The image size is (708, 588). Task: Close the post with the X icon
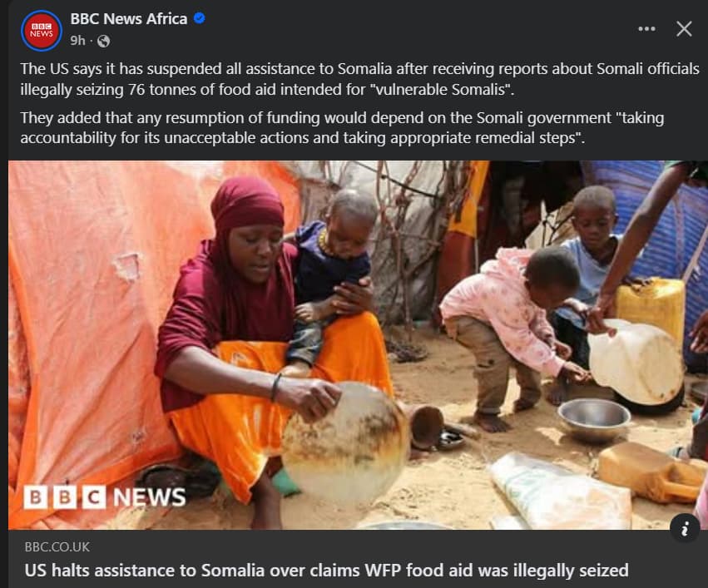click(684, 29)
